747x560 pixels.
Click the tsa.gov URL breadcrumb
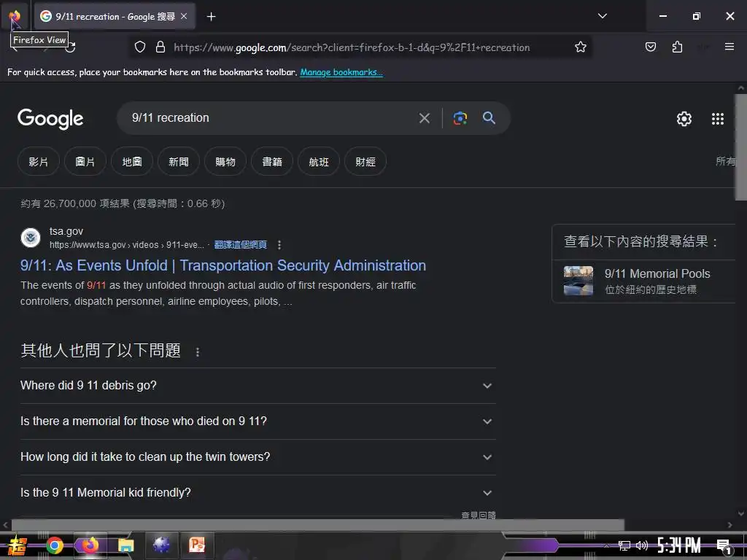pos(127,245)
